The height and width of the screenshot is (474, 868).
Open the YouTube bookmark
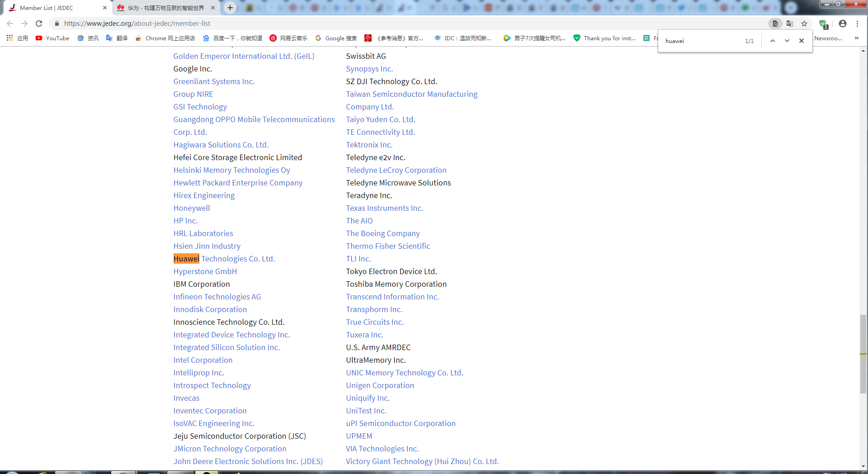coord(52,38)
